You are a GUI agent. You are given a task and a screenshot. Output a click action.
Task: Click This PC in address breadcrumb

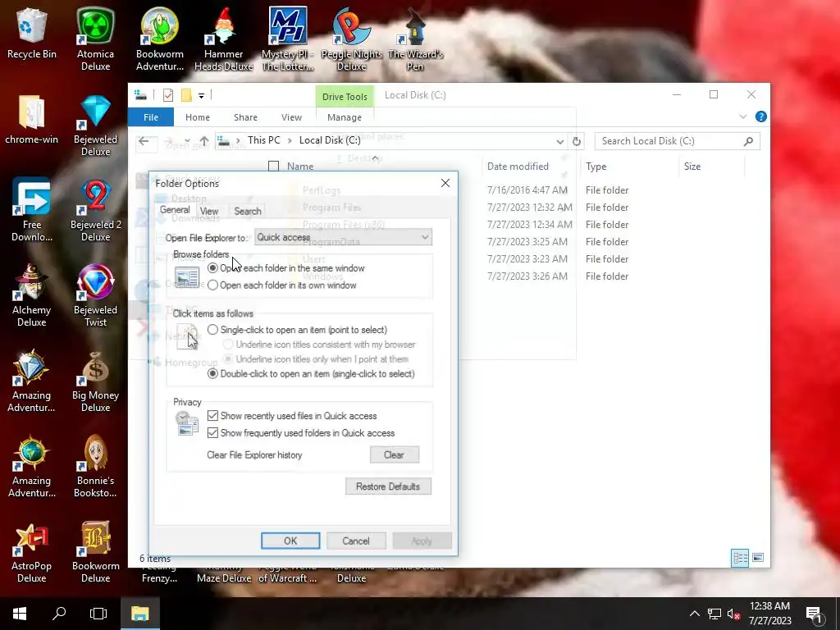coord(263,140)
